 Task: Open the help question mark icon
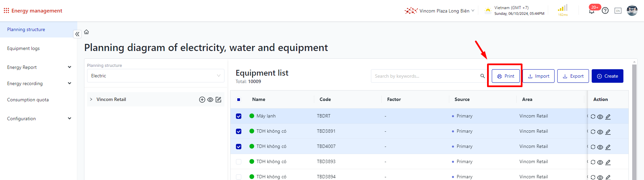coord(605,11)
